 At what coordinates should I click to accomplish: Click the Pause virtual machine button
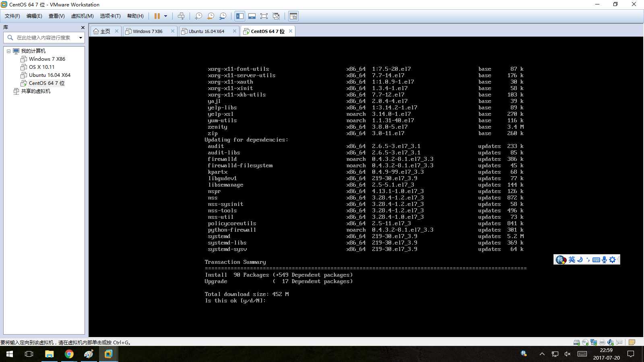point(157,16)
